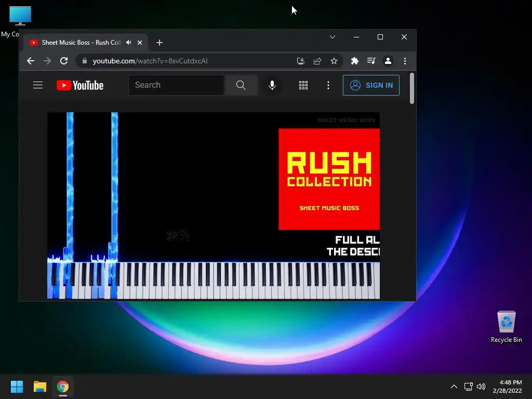The height and width of the screenshot is (399, 532).
Task: Open the Chrome profile avatar
Action: coord(388,61)
